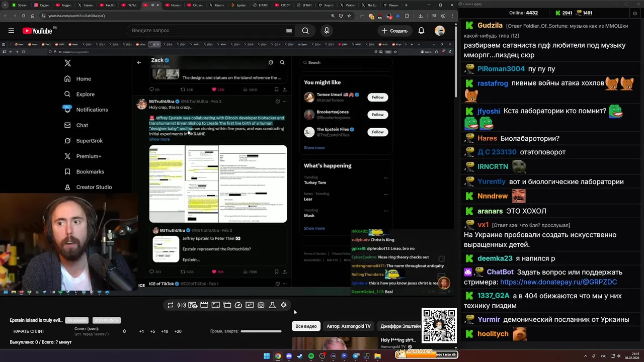The height and width of the screenshot is (362, 644).
Task: Open Premium+ in the X sidebar
Action: 83,156
